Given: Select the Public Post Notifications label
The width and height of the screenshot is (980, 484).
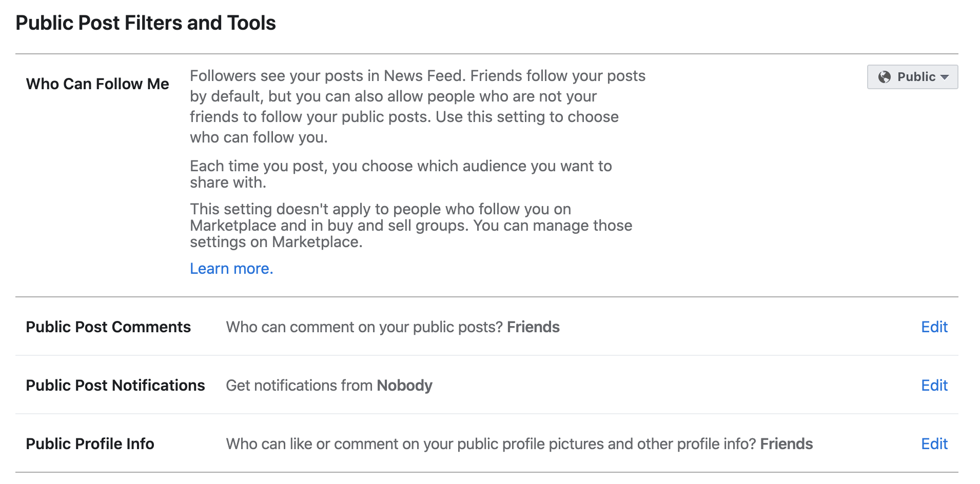Looking at the screenshot, I should [x=115, y=385].
